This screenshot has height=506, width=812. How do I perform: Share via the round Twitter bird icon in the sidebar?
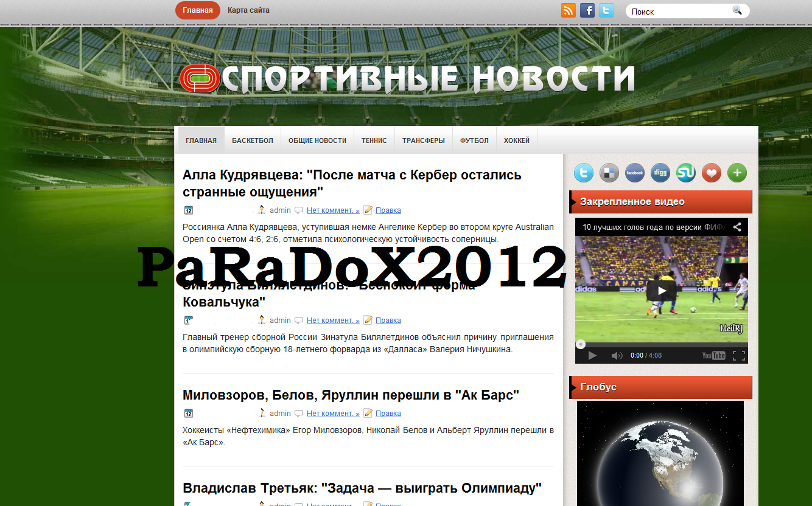584,173
